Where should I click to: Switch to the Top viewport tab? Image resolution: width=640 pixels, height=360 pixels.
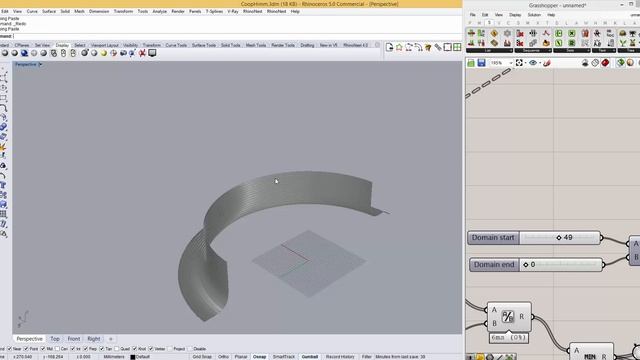tap(55, 339)
